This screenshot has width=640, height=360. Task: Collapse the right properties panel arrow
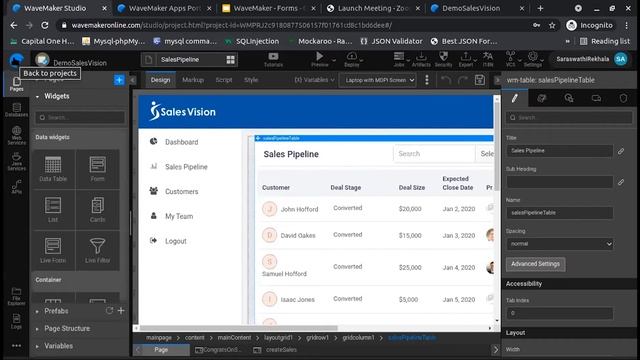pyautogui.click(x=497, y=80)
